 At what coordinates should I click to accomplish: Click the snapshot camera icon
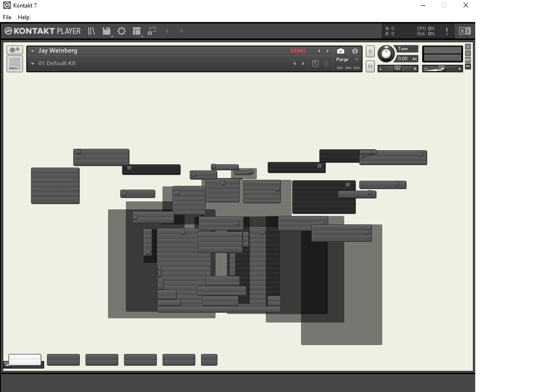[341, 51]
